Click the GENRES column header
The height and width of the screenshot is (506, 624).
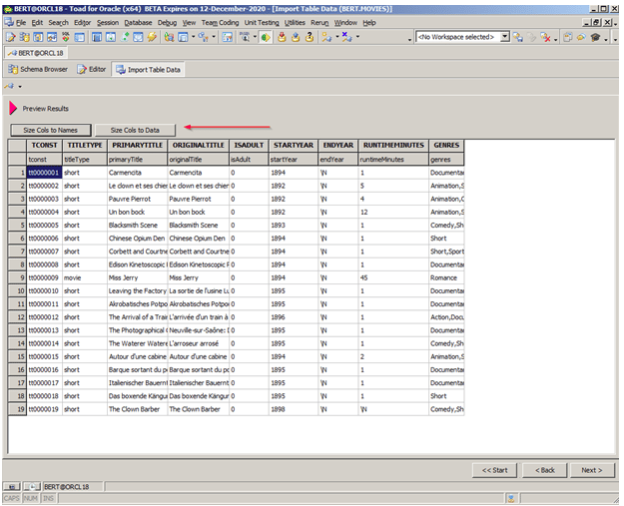pos(446,145)
